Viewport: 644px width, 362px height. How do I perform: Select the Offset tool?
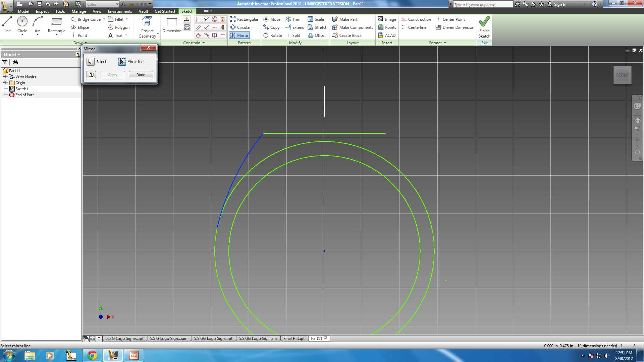pos(317,36)
